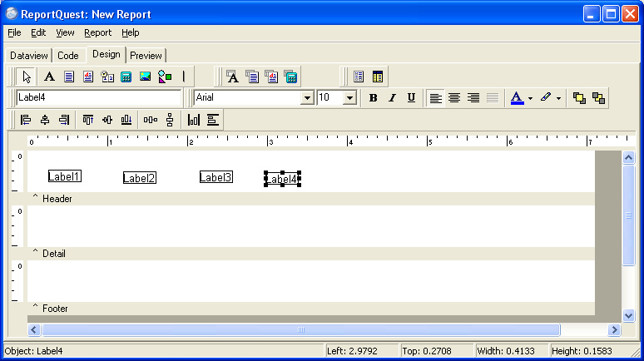644x361 pixels.
Task: Align selected objects to left edges
Action: point(26,120)
